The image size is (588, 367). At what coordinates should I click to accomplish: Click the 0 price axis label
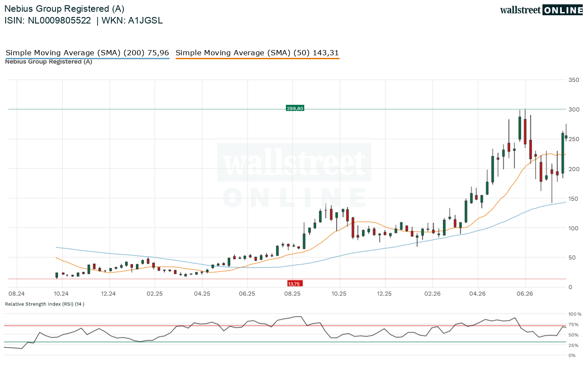pos(570,287)
